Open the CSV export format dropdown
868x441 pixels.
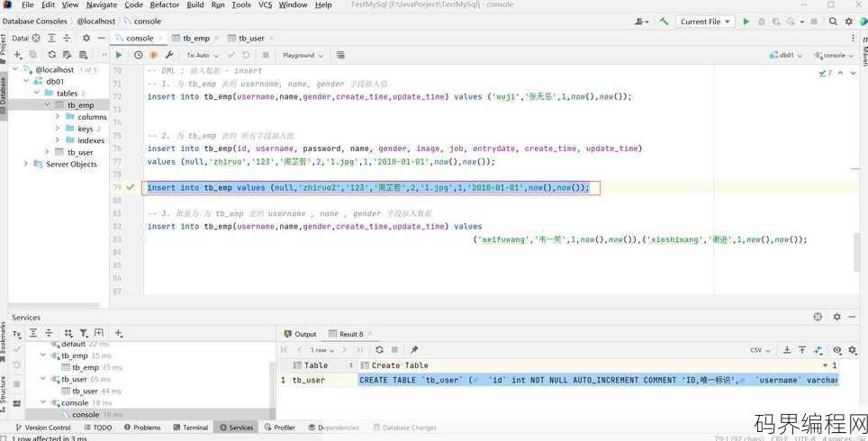[x=760, y=350]
